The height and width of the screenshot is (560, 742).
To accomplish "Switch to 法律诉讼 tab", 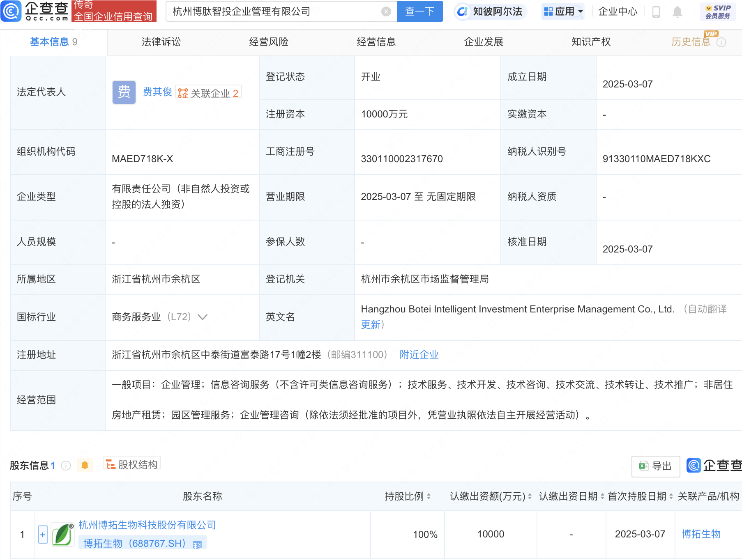I will click(161, 42).
